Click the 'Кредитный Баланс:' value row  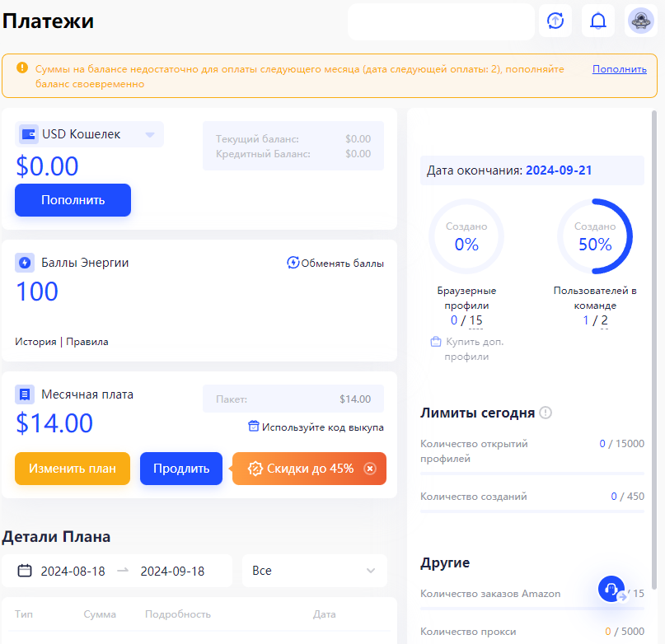[x=293, y=153]
